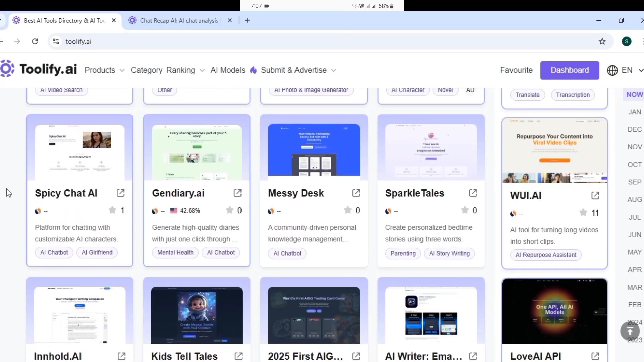The image size is (644, 362).
Task: Select AI Girlfriend tag on Spicy Chat AI
Action: 97,252
